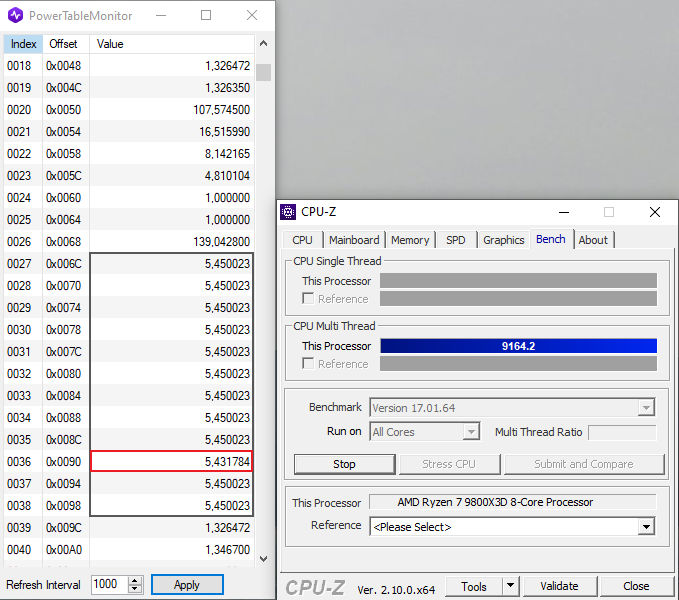Click the Tools button in CPU-Z
The height and width of the screenshot is (600, 679).
click(474, 586)
